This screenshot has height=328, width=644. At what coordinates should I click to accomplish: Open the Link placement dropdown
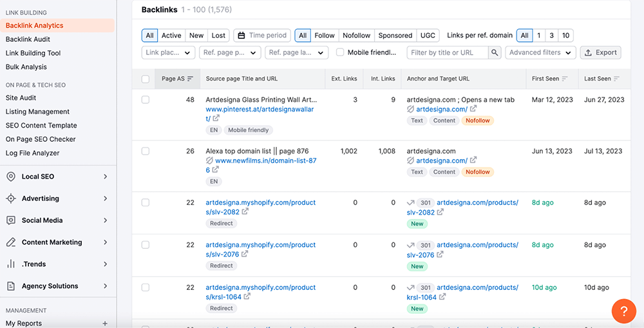[x=168, y=53]
